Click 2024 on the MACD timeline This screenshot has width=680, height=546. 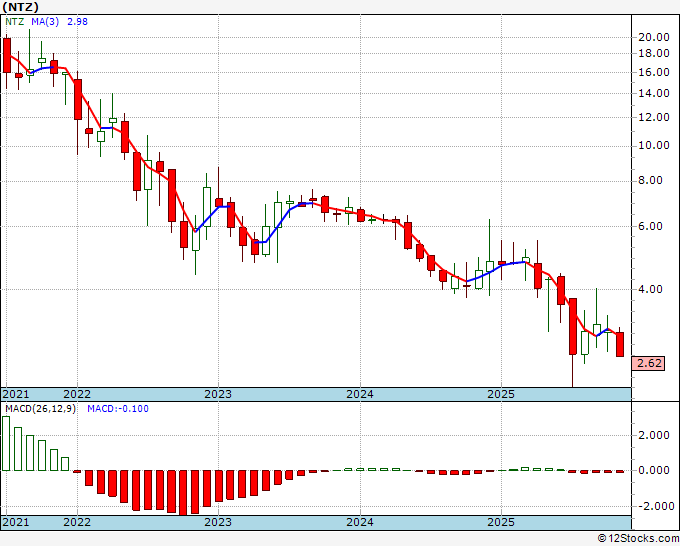[360, 522]
